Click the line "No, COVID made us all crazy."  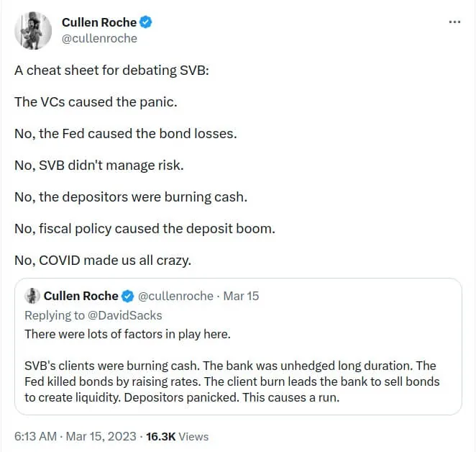point(103,260)
